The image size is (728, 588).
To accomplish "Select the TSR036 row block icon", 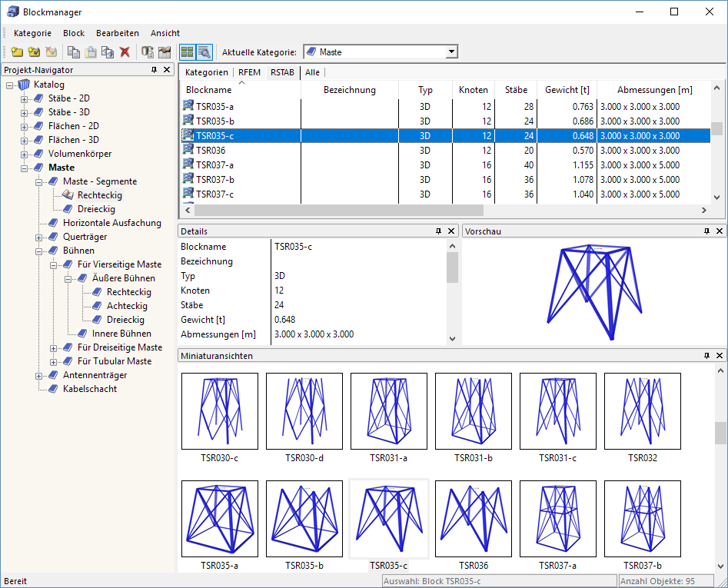I will pyautogui.click(x=188, y=149).
